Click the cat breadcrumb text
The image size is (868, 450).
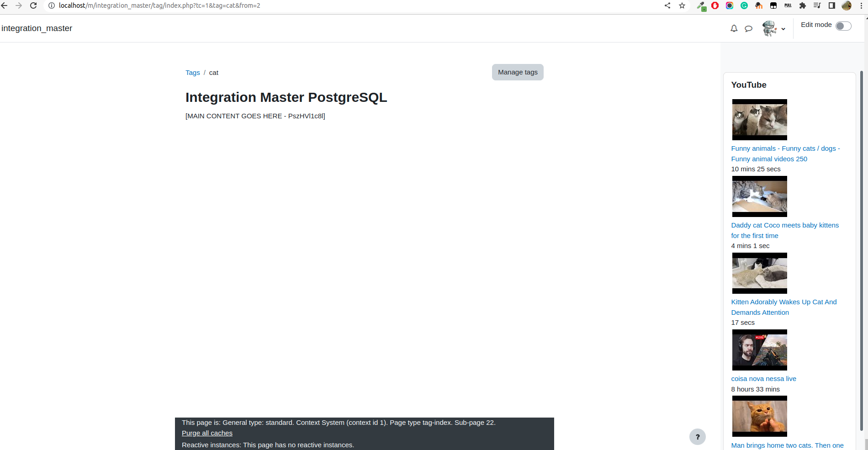coord(214,73)
